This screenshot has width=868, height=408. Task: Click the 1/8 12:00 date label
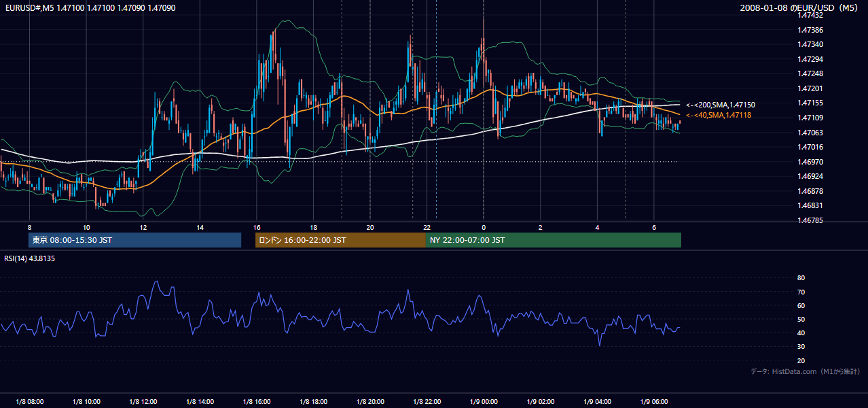click(143, 402)
